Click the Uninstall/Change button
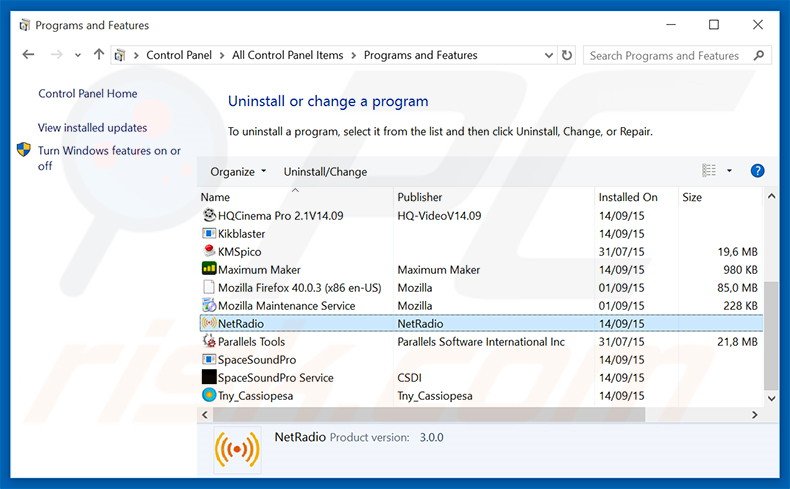The height and width of the screenshot is (489, 790). tap(325, 172)
